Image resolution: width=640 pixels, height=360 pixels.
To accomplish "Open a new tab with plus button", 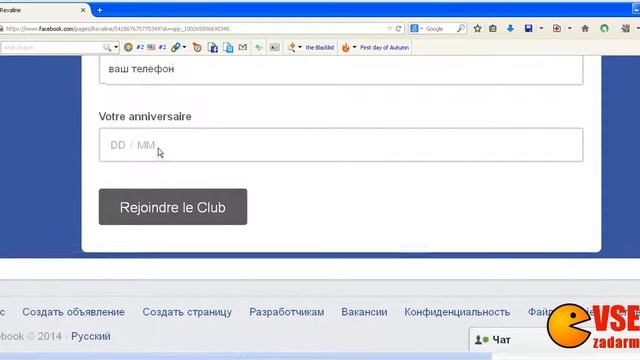I will point(100,10).
